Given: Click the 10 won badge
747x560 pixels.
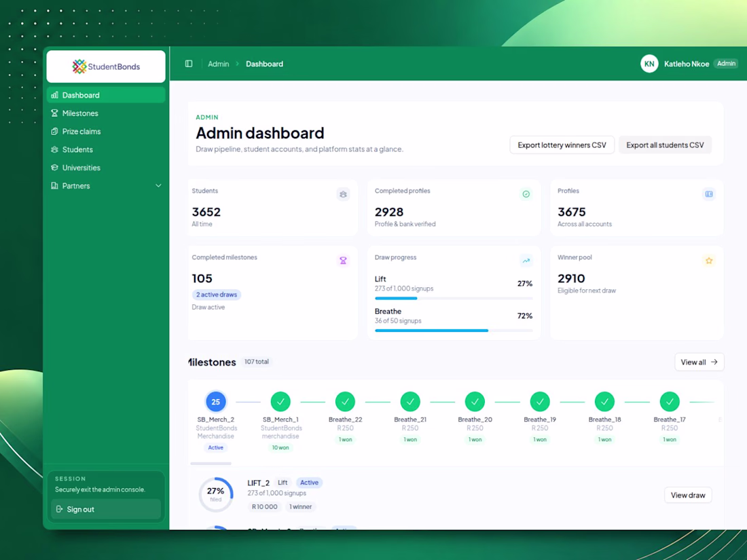Looking at the screenshot, I should click(x=280, y=447).
